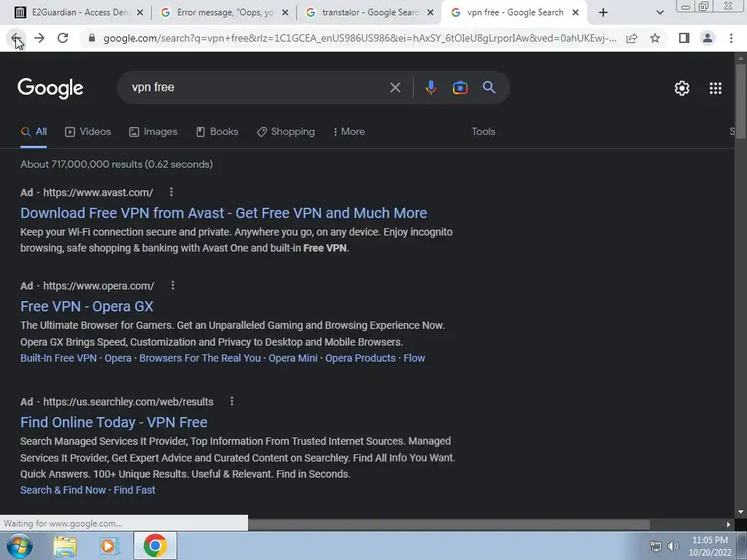Bookmark this page with the star icon
Viewport: 747px width, 560px height.
(655, 38)
